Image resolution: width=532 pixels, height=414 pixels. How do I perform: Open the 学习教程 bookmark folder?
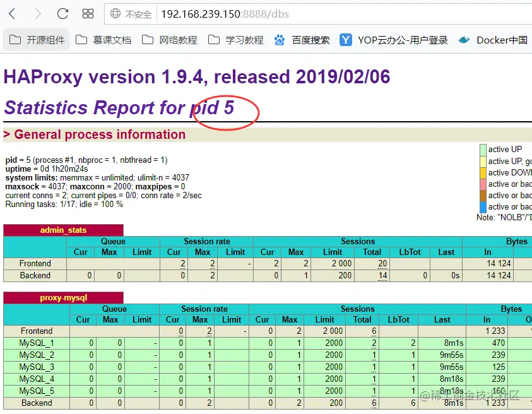(x=235, y=40)
